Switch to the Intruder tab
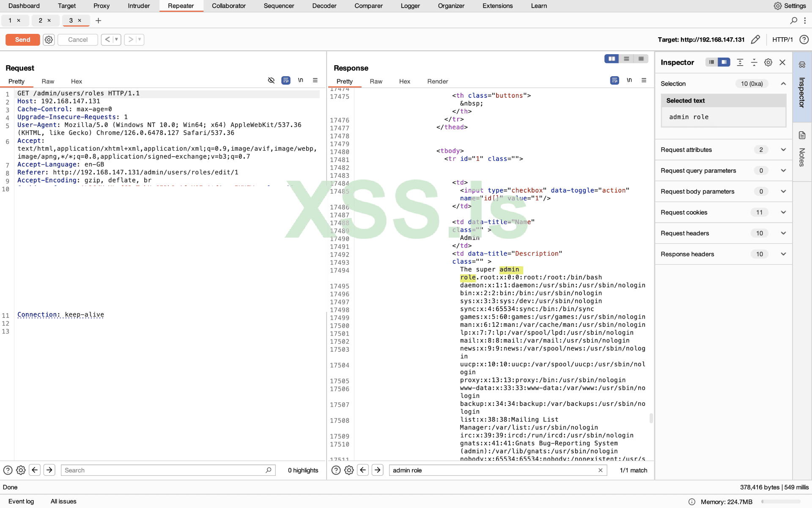Screen dimensions: 812x508 (x=139, y=6)
